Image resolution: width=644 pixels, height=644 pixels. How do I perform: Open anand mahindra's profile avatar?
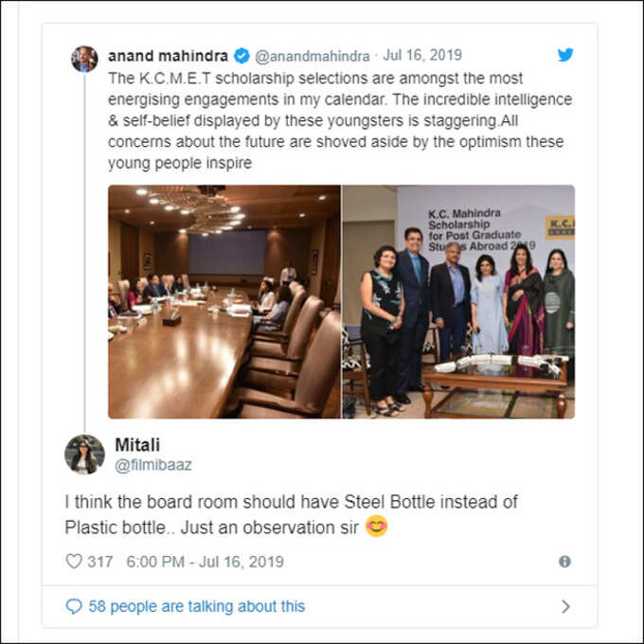tap(84, 59)
